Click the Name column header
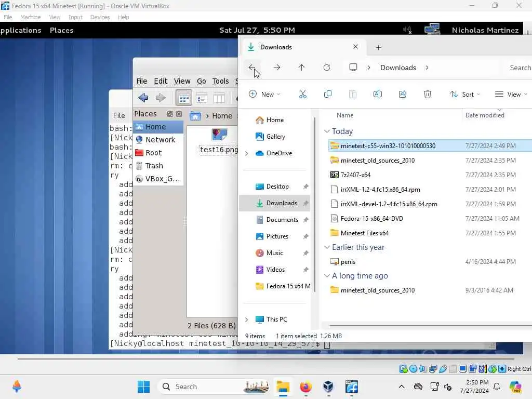 click(345, 115)
